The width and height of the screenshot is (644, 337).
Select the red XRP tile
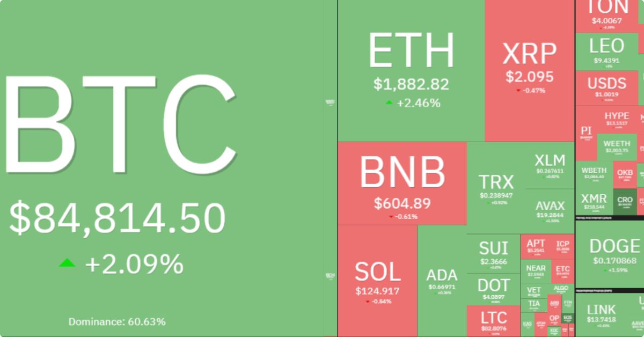point(529,70)
